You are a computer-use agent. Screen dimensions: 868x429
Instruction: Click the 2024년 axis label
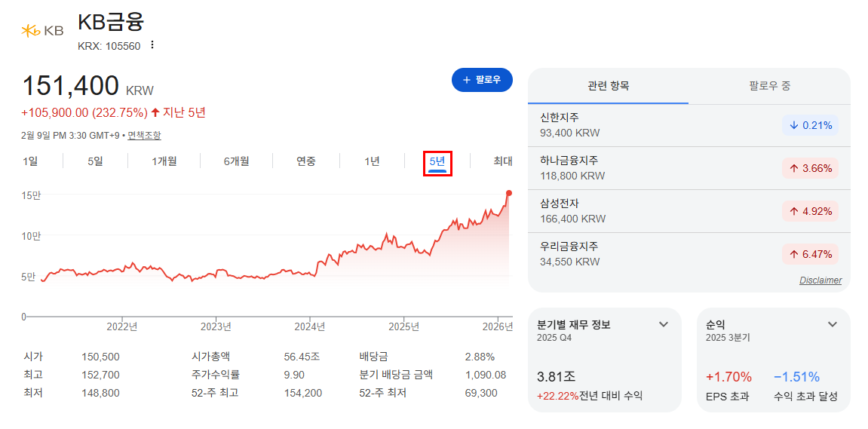[x=310, y=326]
